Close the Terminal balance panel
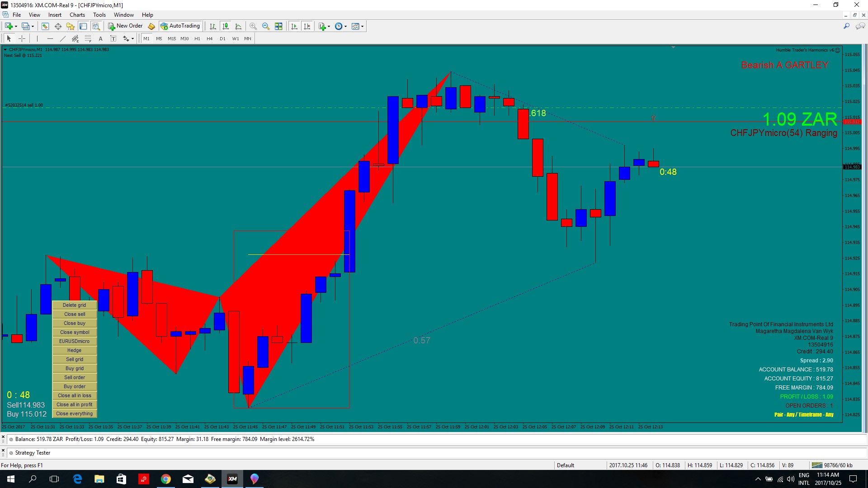Viewport: 868px width, 488px height. [3, 437]
